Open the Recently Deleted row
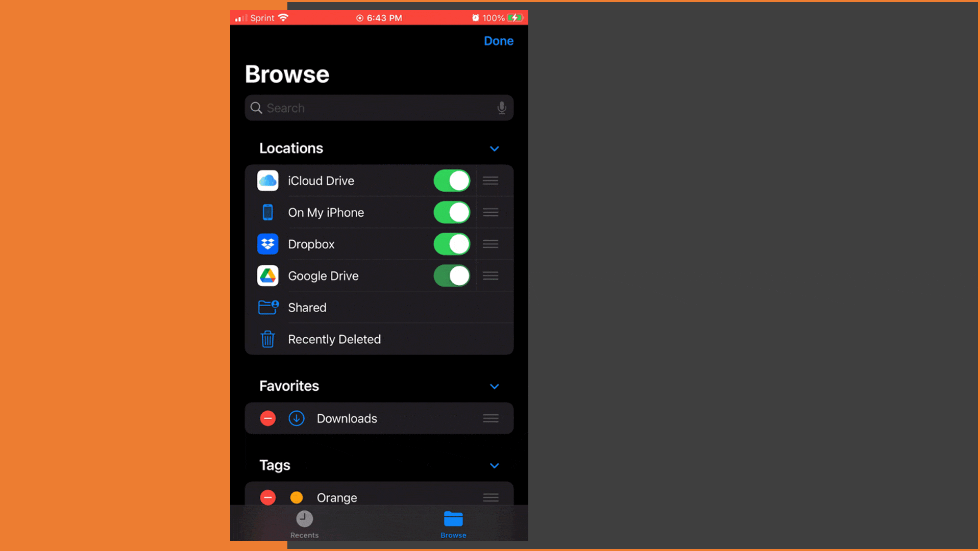The image size is (980, 551). (379, 339)
